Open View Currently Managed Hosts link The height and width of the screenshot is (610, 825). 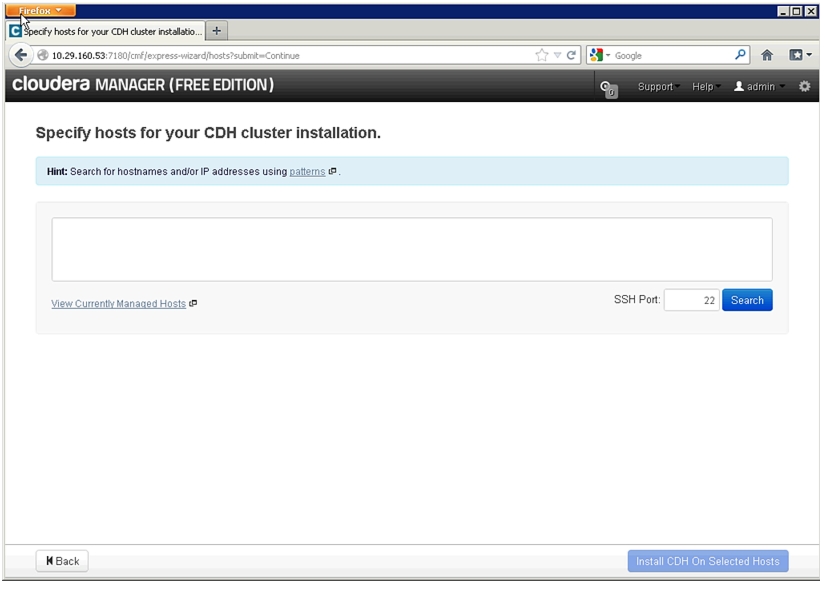[x=118, y=304]
